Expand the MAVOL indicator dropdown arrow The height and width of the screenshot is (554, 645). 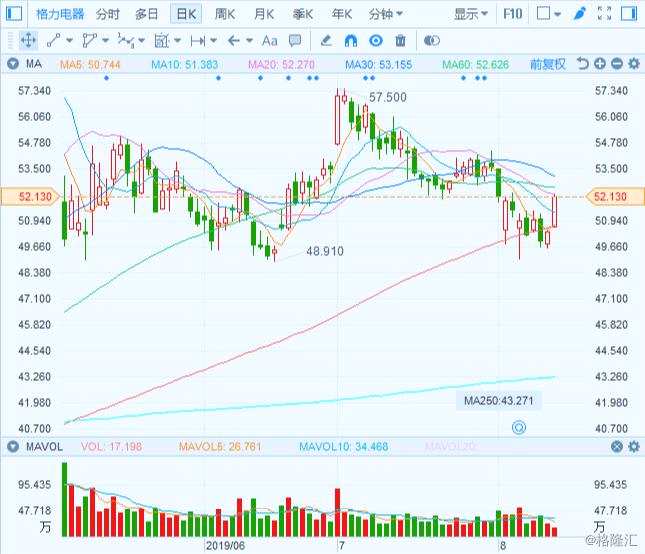point(13,446)
